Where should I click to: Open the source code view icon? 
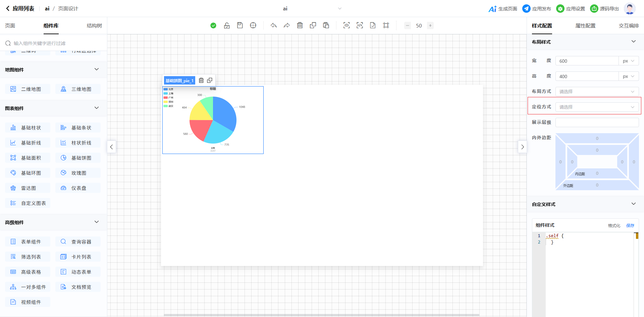pos(360,25)
